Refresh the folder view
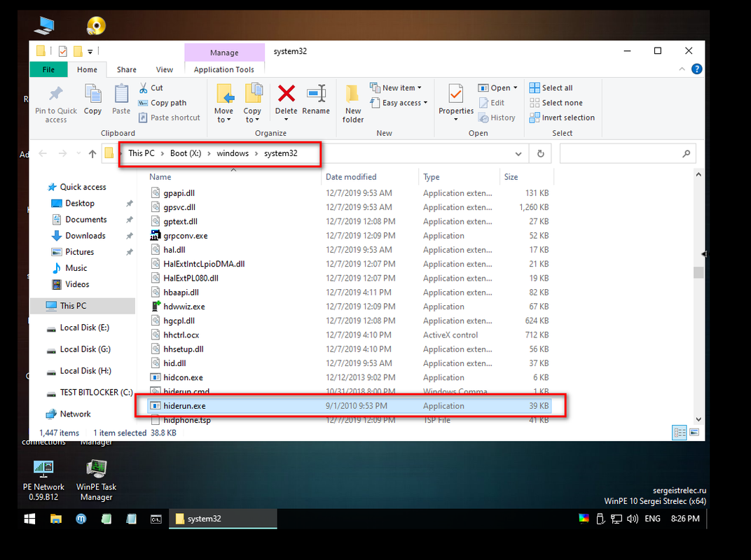The height and width of the screenshot is (560, 751). [x=540, y=153]
